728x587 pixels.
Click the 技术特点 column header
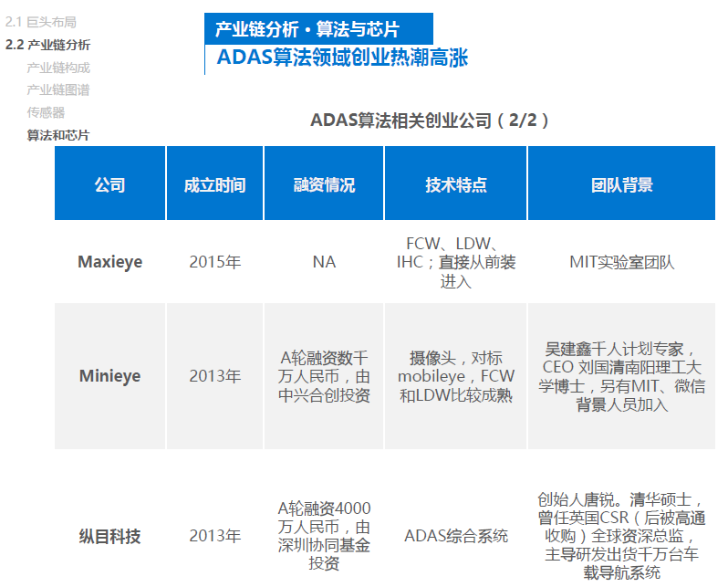456,183
